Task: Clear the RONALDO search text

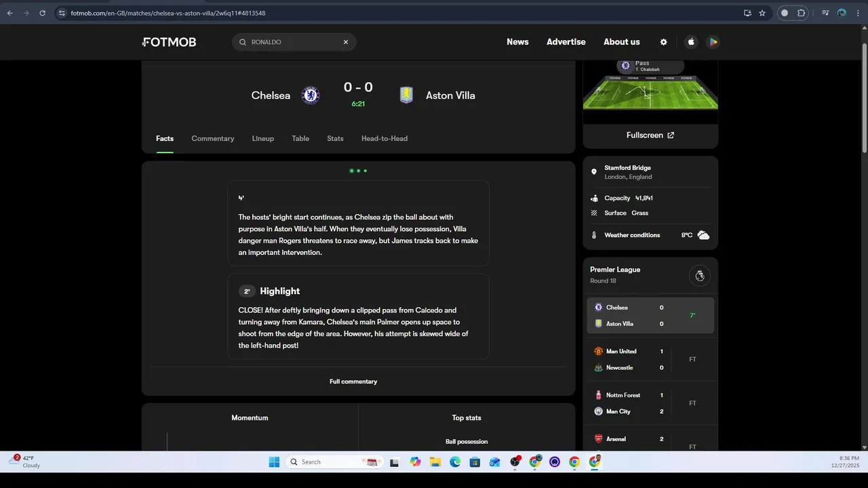Action: click(345, 42)
